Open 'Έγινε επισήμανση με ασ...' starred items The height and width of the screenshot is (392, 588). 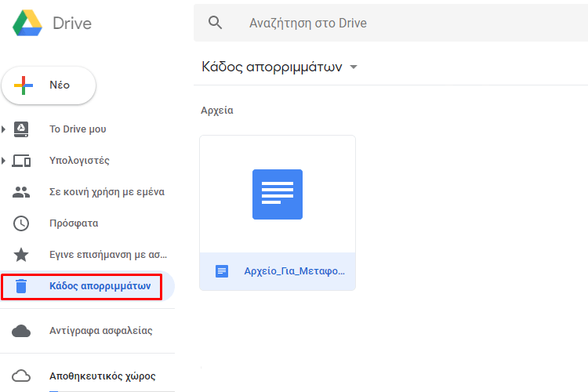[108, 255]
